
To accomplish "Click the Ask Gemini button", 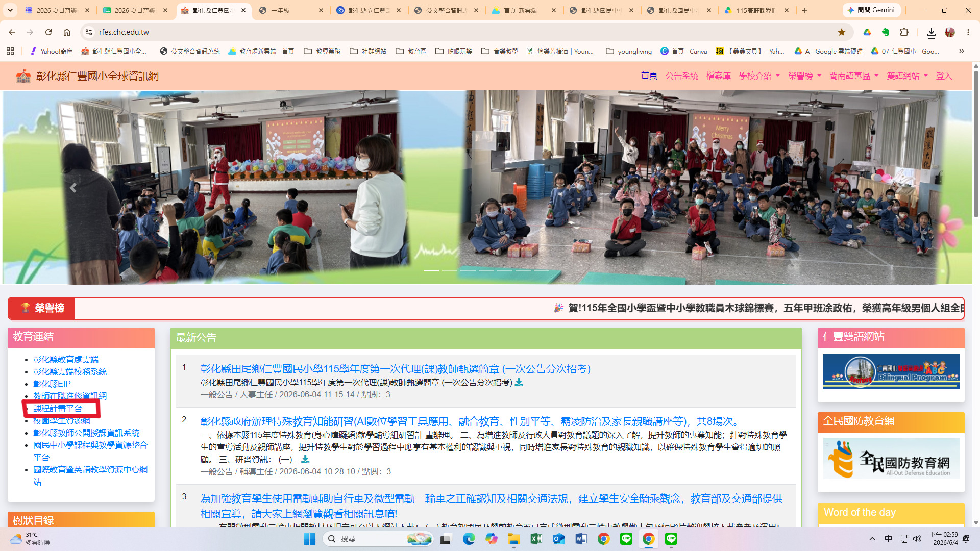I will (871, 10).
